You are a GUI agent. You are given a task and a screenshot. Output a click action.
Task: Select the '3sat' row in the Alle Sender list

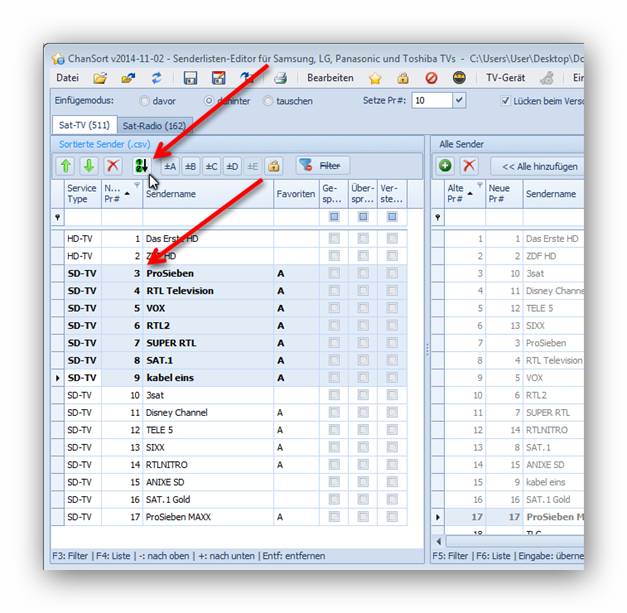tap(508, 274)
